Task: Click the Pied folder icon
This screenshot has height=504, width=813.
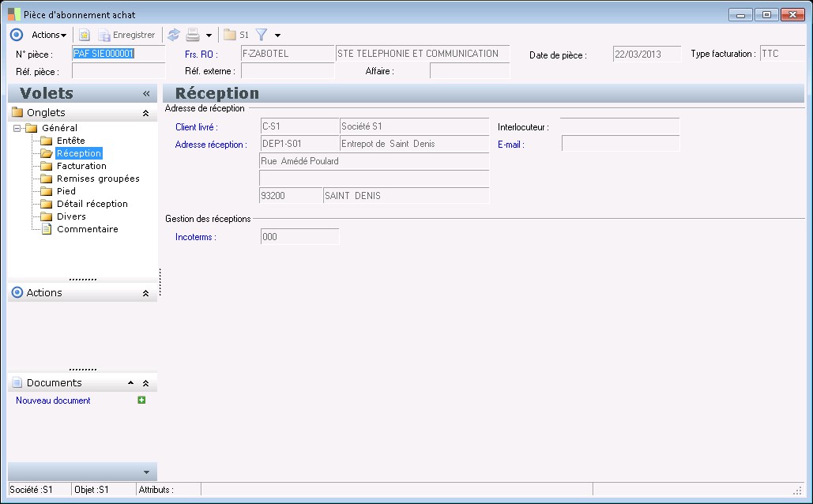Action: (x=46, y=191)
